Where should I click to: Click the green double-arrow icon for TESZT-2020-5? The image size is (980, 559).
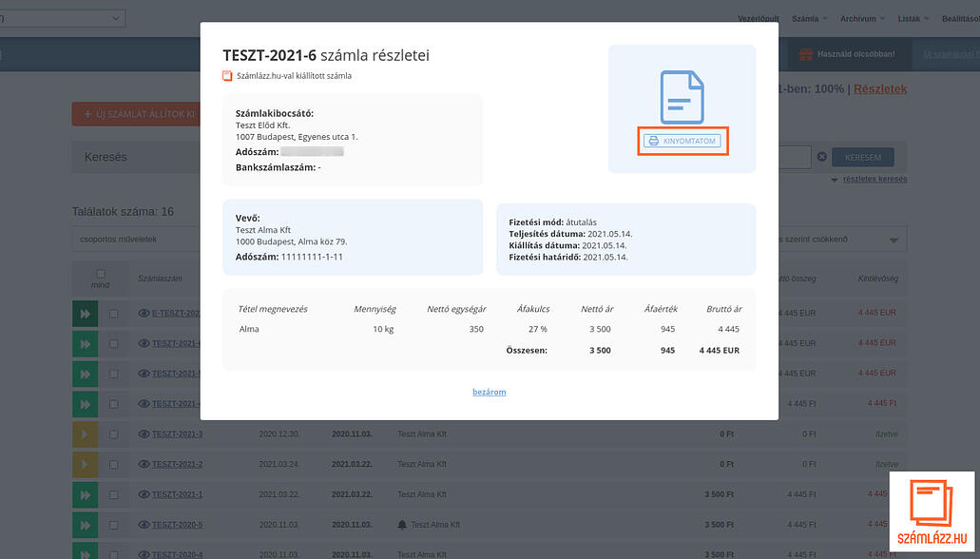pyautogui.click(x=85, y=525)
